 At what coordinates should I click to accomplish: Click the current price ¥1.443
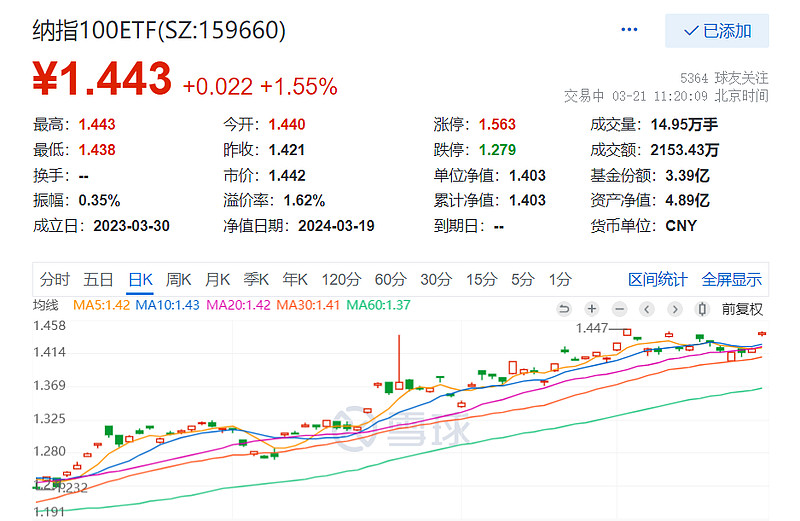click(102, 79)
